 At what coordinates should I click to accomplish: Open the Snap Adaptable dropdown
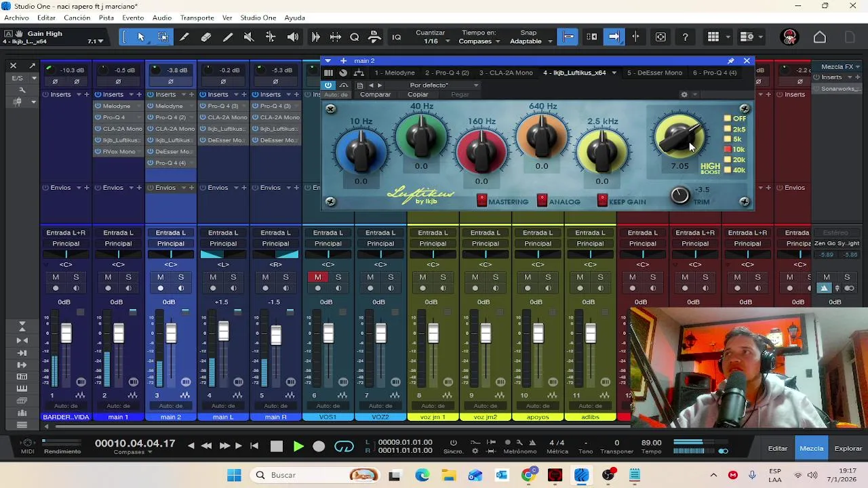pos(530,41)
